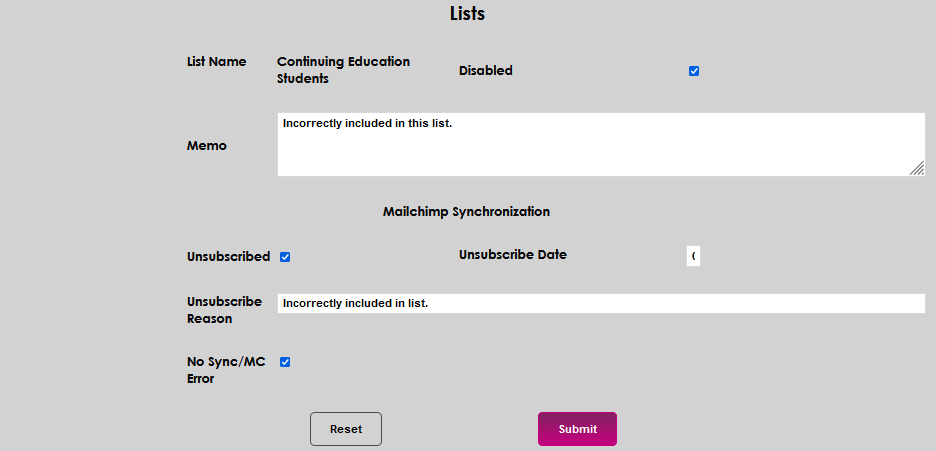Toggle the Disabled checkbox

point(694,71)
